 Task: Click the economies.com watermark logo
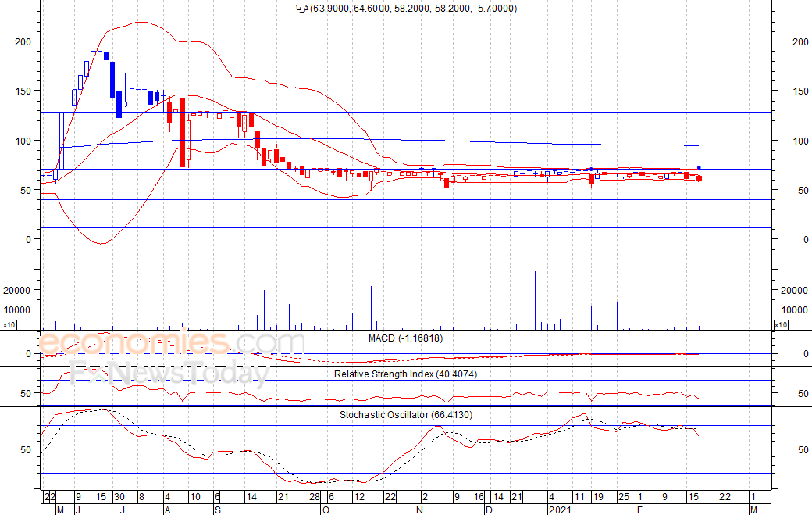click(x=171, y=343)
